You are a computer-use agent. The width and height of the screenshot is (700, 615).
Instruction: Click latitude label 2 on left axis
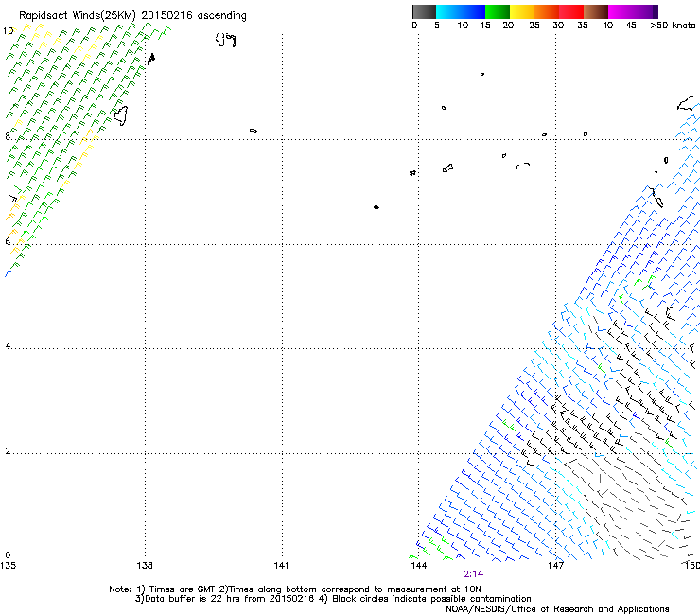pyautogui.click(x=8, y=450)
